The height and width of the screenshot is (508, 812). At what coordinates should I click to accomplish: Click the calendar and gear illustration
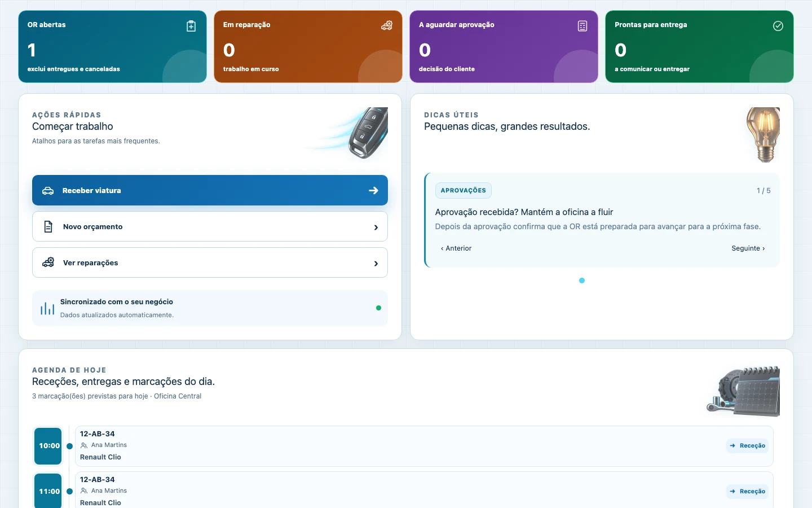click(744, 391)
